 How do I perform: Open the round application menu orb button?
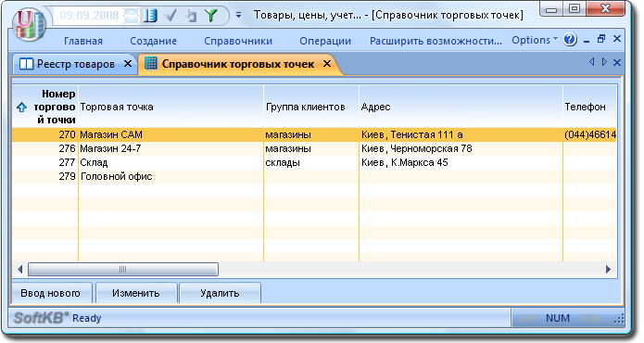29,24
